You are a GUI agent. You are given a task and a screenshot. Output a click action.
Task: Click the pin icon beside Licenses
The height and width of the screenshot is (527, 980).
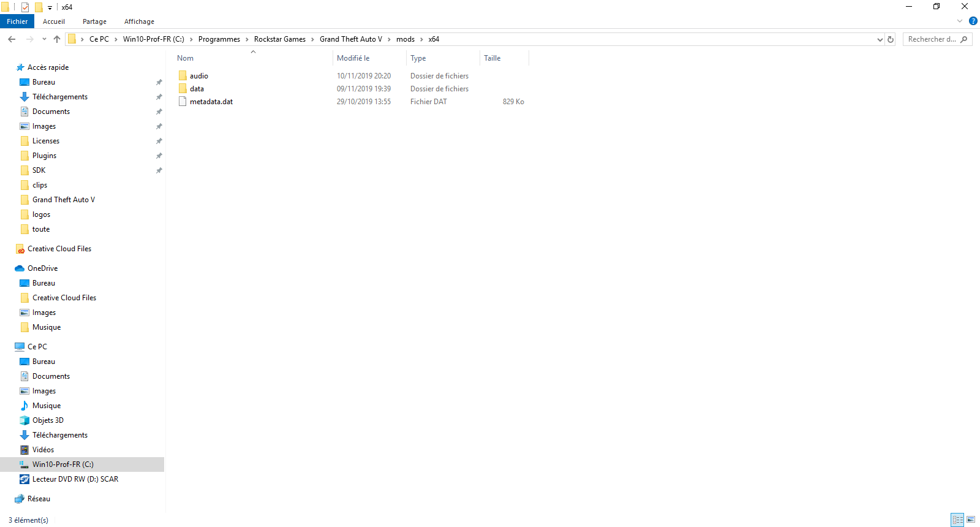pos(159,141)
